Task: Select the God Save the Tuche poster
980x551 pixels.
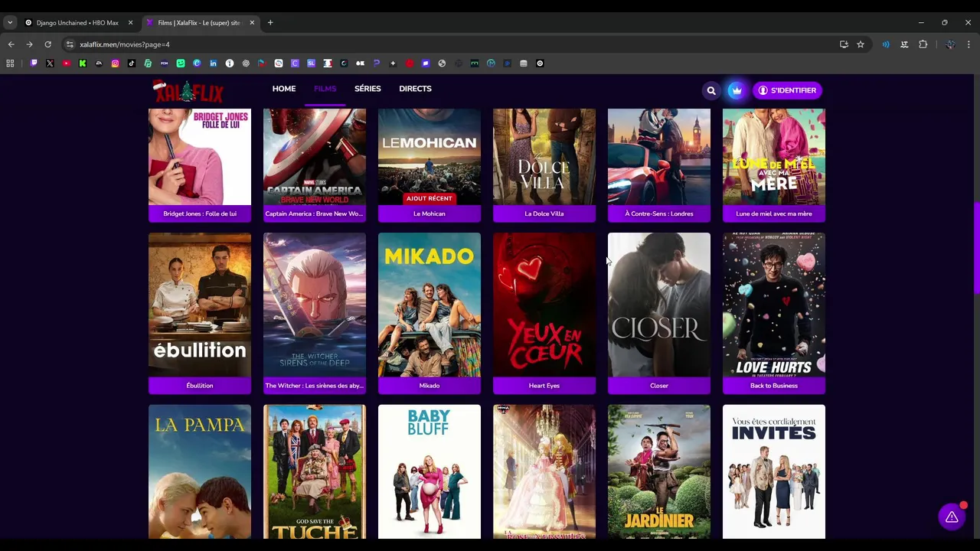Action: point(315,471)
